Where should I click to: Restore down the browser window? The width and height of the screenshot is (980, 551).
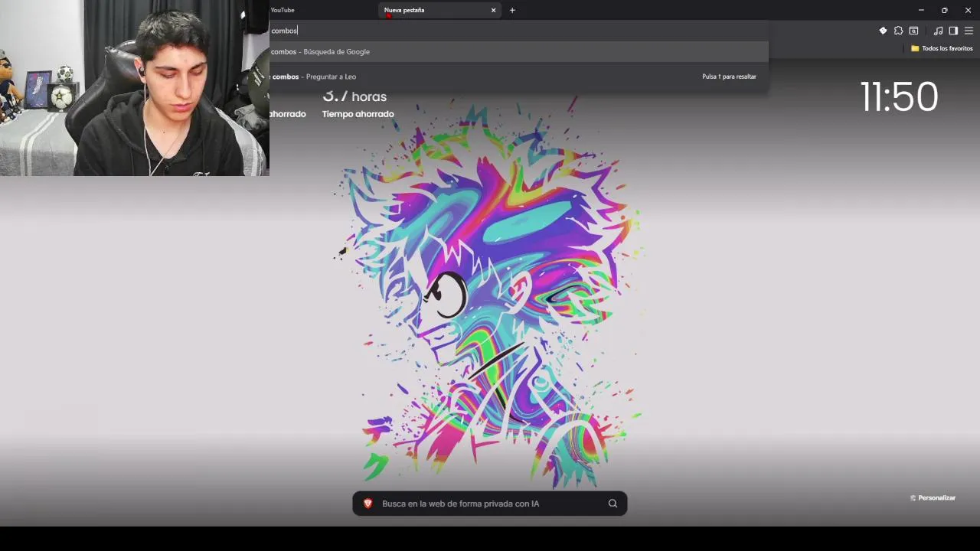[944, 10]
